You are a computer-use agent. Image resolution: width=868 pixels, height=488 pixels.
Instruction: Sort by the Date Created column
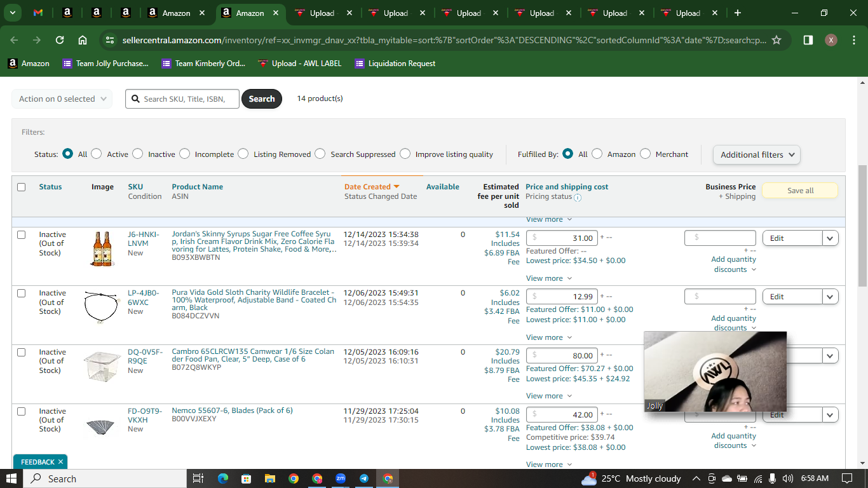(371, 187)
